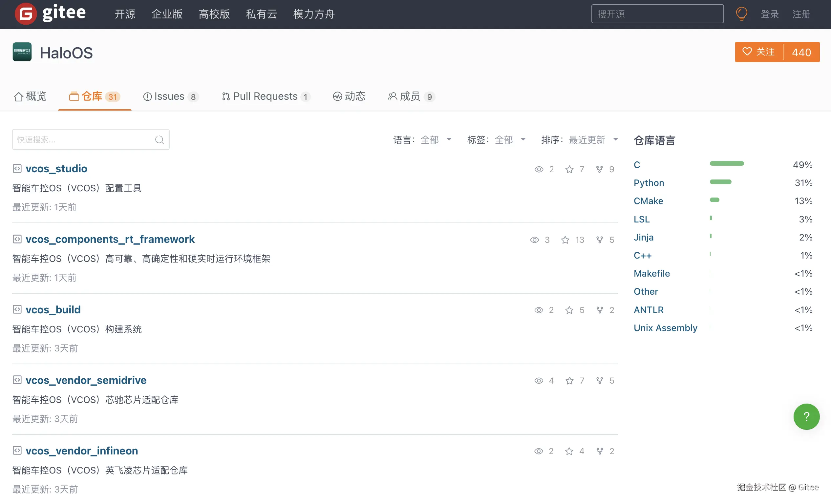Click the lightbulb icon in header
This screenshot has width=831, height=504.
[741, 14]
